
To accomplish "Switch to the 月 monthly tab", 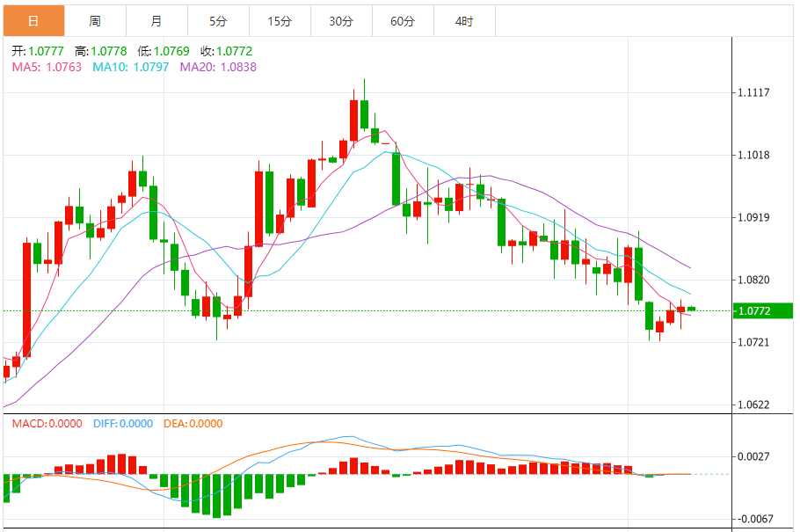I will 156,21.
